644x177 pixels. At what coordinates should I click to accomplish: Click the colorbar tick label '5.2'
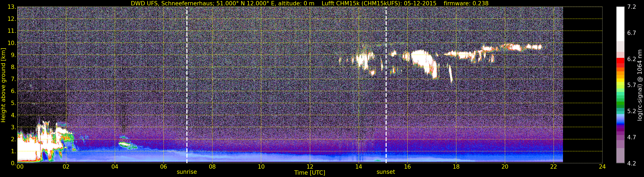[x=632, y=111]
